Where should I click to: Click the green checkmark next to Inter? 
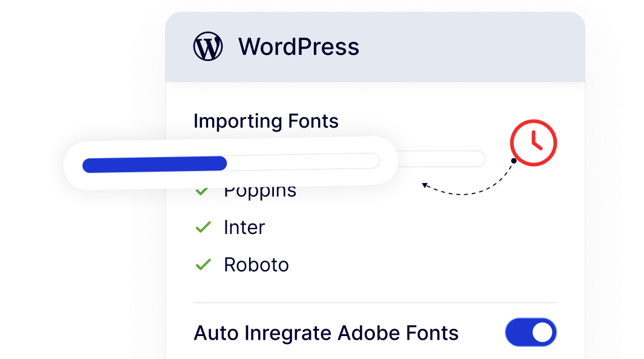pos(203,227)
